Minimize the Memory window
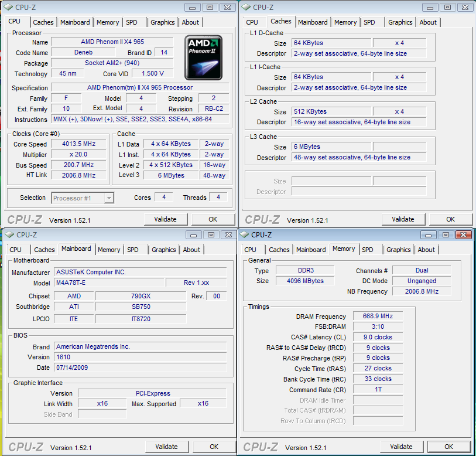476x456 pixels. tap(429, 234)
